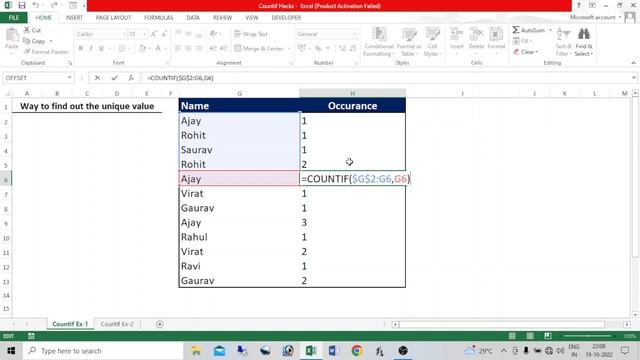Open Cell Styles gallery
The height and width of the screenshot is (360, 640).
[x=432, y=42]
